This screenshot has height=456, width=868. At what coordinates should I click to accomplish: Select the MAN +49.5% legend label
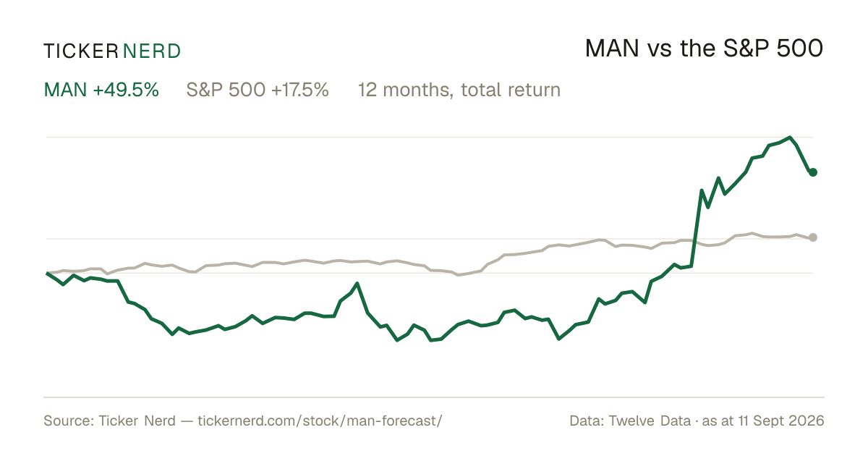101,90
